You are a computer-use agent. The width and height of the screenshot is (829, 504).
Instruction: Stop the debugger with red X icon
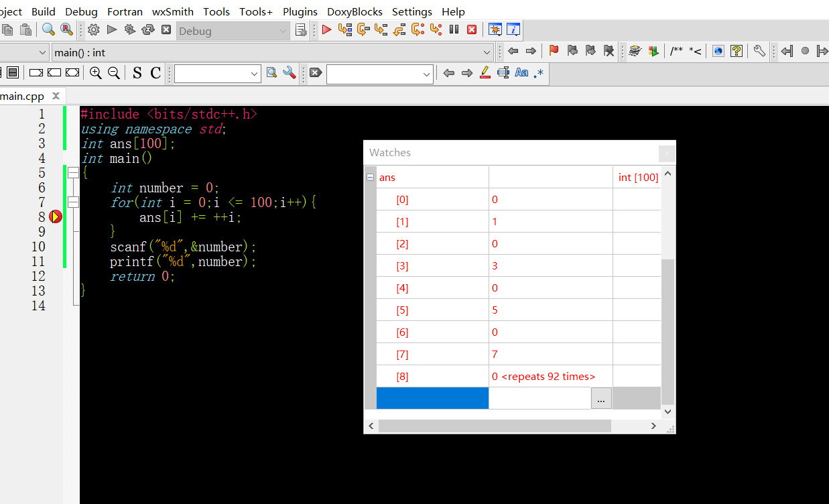[472, 29]
